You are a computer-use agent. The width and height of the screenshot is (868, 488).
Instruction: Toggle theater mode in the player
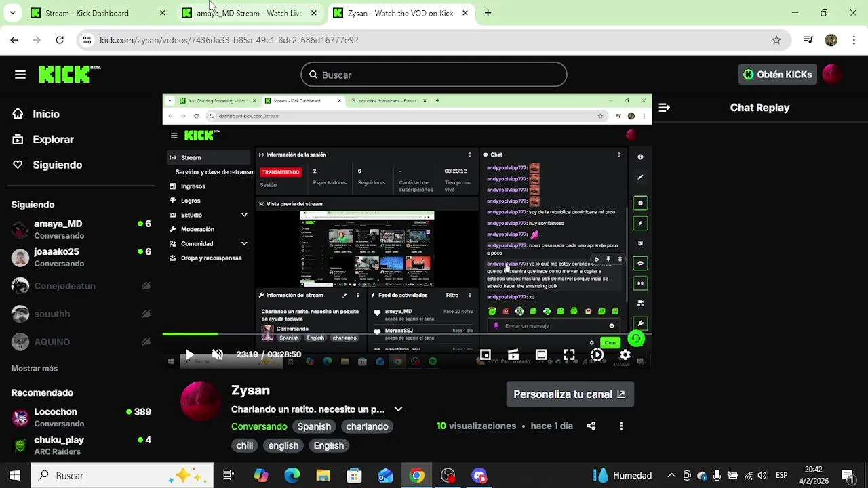541,354
